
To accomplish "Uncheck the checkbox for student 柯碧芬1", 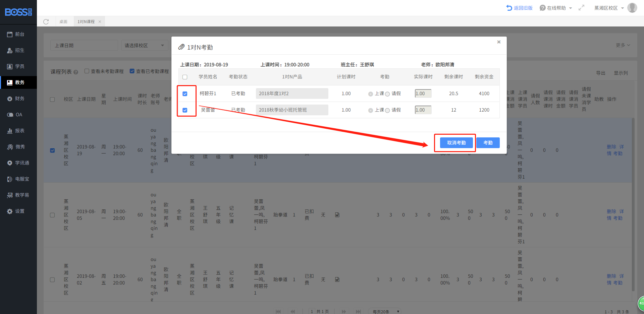I will point(185,94).
